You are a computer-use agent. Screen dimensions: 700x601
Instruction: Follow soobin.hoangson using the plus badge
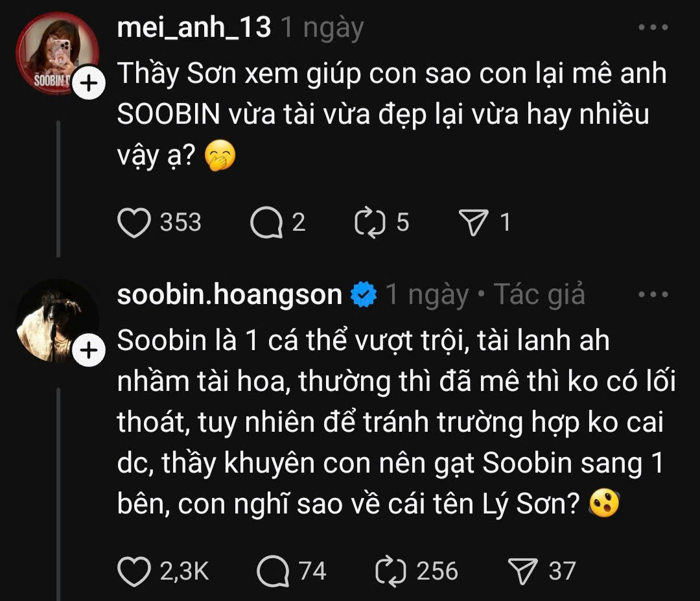(89, 353)
